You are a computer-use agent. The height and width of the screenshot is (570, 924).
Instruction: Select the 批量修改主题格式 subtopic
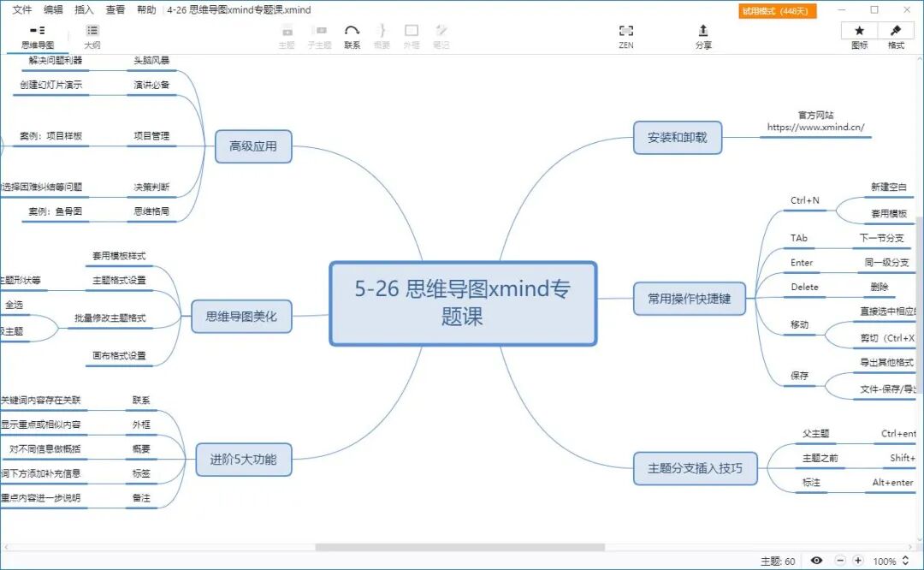110,318
